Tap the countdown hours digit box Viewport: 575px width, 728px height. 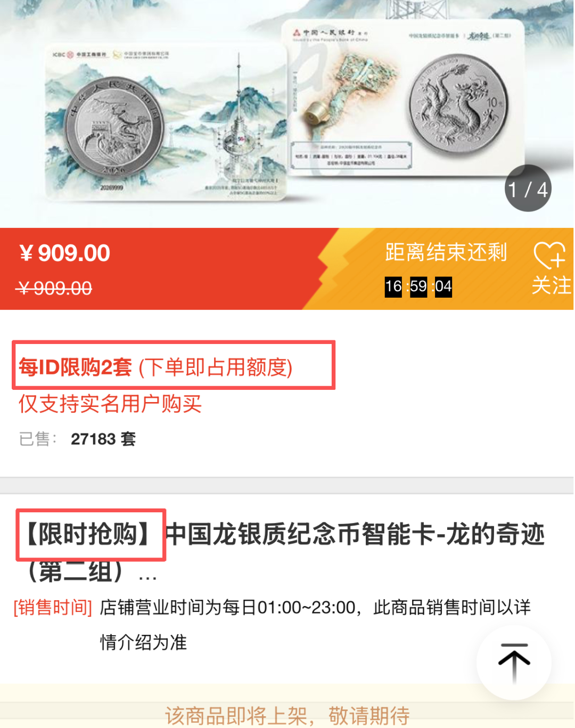pos(393,287)
